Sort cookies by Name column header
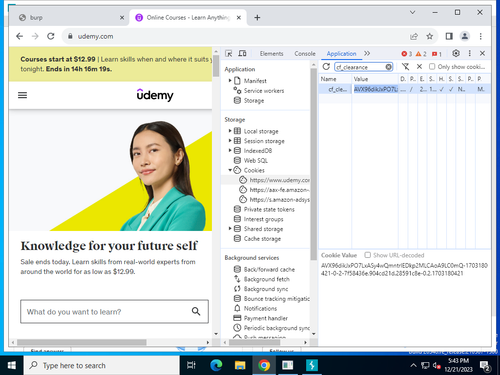Viewport: 500px width, 375px height. [x=335, y=79]
